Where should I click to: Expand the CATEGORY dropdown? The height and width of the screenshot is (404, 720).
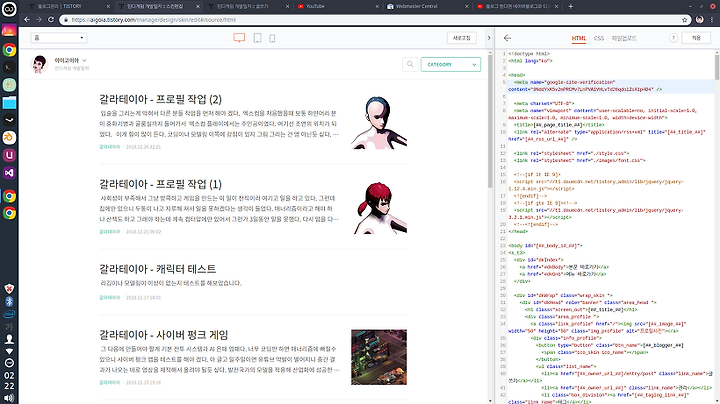(451, 64)
